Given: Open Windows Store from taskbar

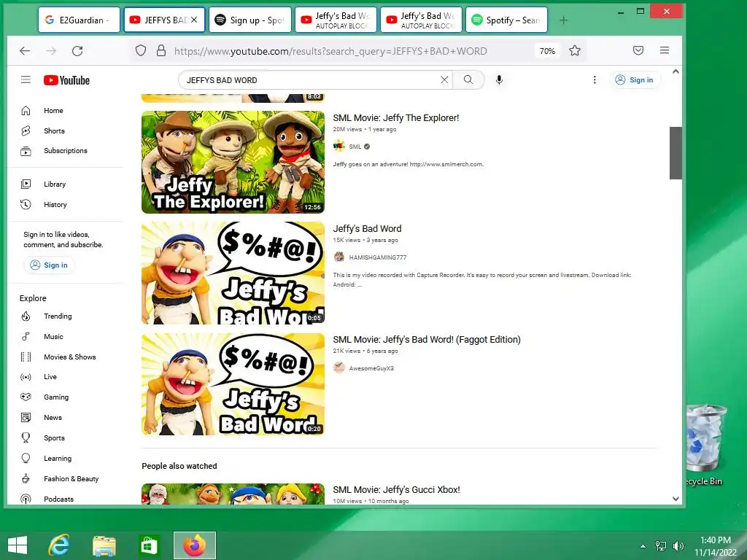Looking at the screenshot, I should [x=149, y=545].
